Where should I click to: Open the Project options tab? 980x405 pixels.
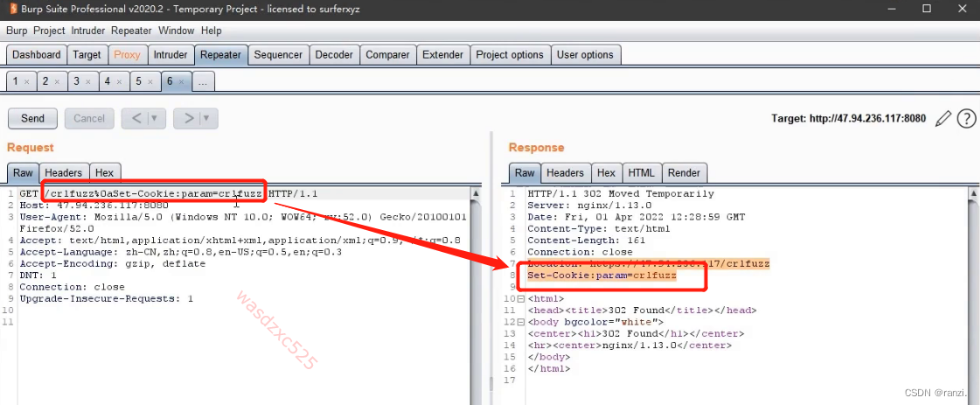[510, 54]
